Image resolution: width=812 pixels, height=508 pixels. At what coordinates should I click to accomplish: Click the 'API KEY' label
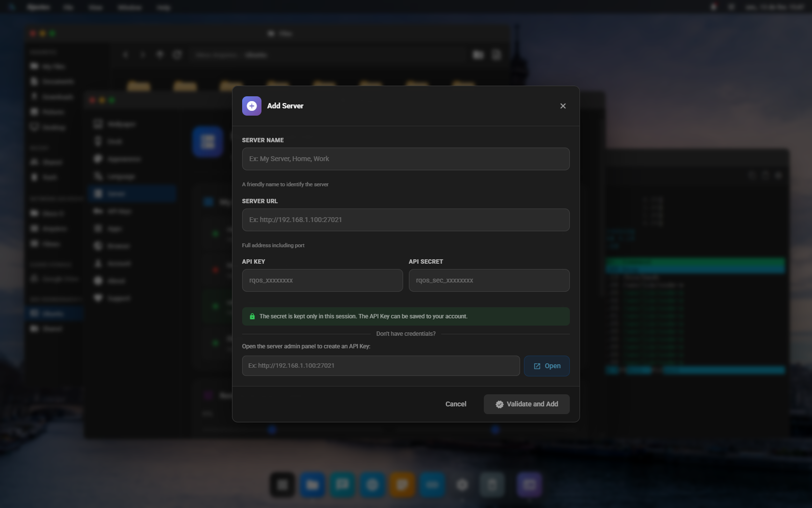click(254, 262)
